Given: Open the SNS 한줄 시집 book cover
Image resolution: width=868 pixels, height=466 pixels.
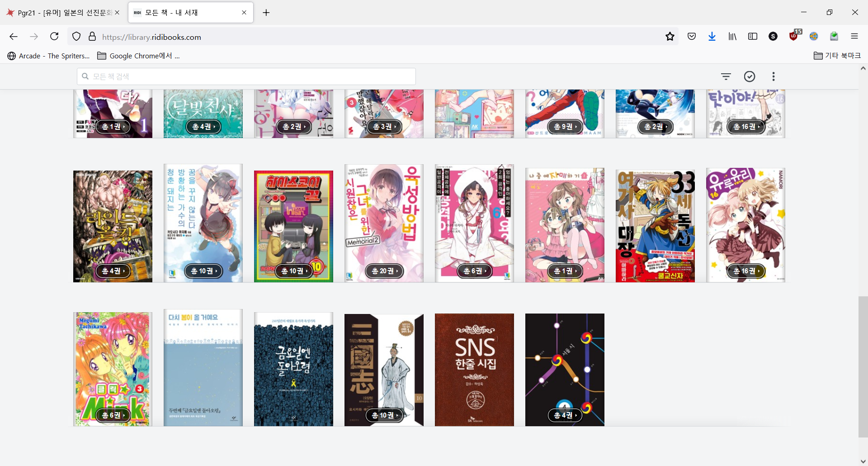Looking at the screenshot, I should click(474, 370).
